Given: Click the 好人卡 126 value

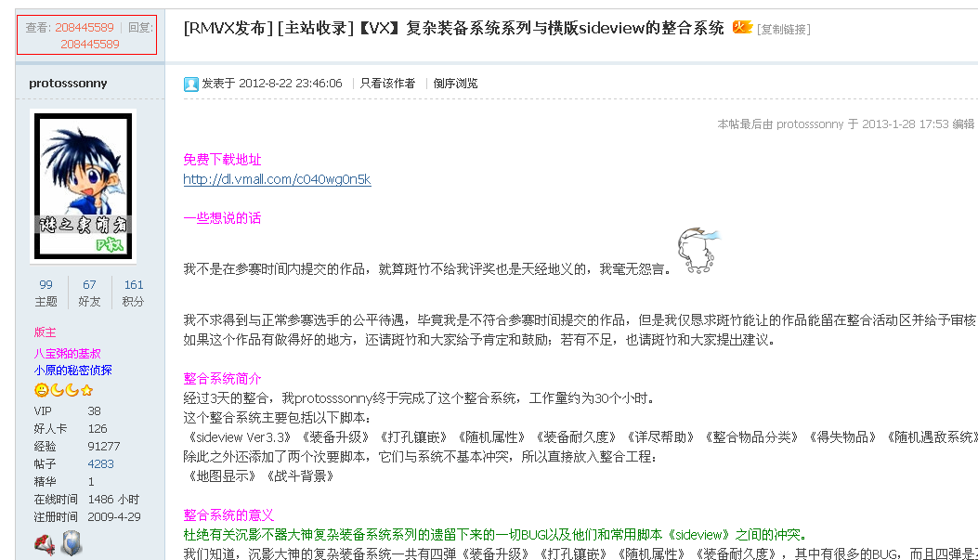Looking at the screenshot, I should click(98, 429).
